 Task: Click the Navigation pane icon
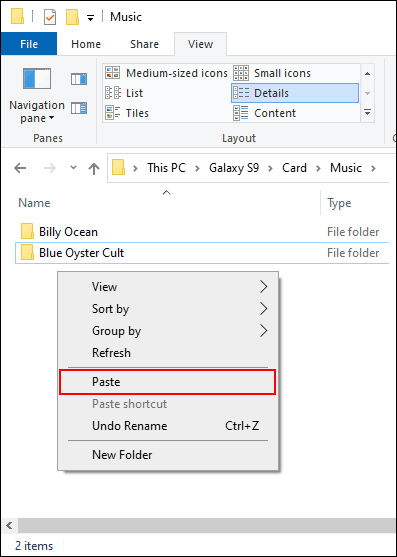pyautogui.click(x=37, y=78)
